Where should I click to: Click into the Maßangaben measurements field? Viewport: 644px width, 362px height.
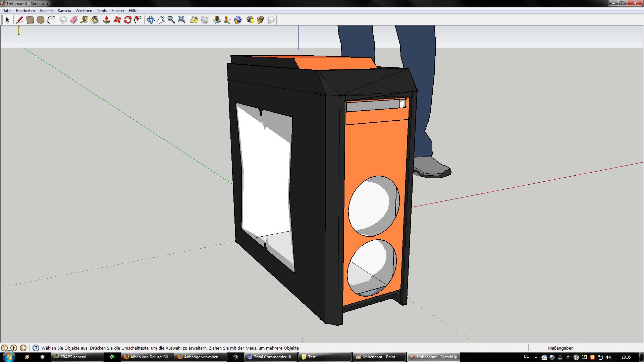[x=609, y=348]
